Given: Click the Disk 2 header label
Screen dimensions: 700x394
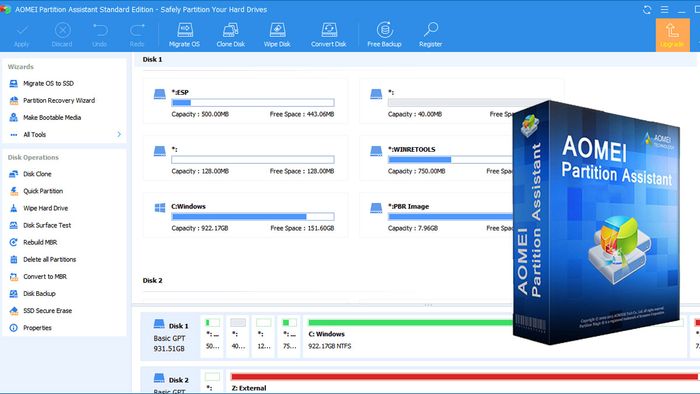Looking at the screenshot, I should click(152, 281).
